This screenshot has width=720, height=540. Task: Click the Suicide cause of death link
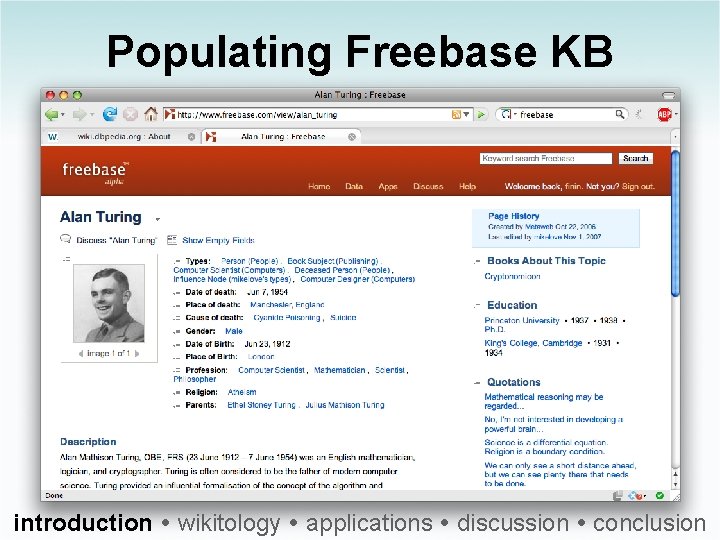(x=343, y=317)
